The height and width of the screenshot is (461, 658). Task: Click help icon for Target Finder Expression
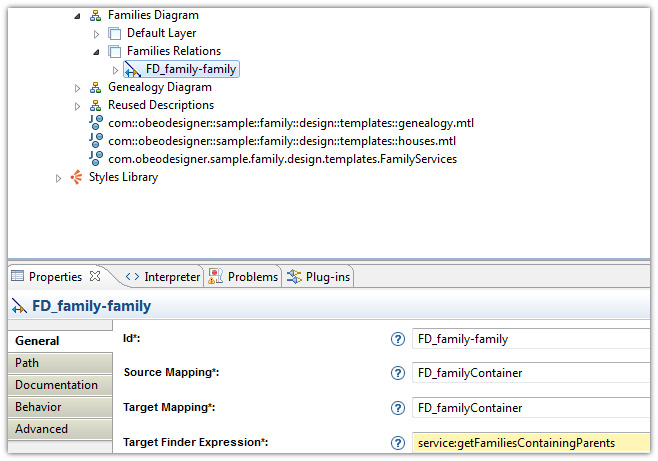(x=398, y=442)
